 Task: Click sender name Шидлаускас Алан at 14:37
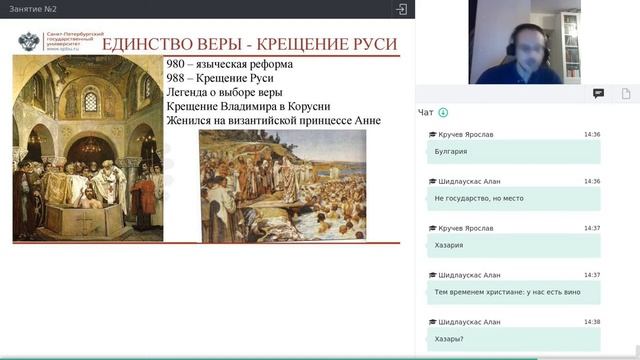point(469,275)
